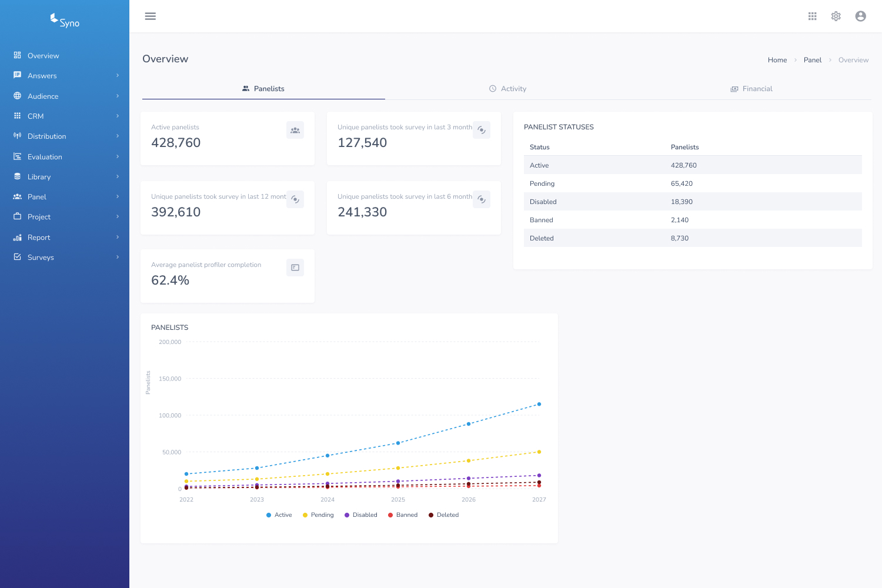
Task: Click the Status column header
Action: 540,147
